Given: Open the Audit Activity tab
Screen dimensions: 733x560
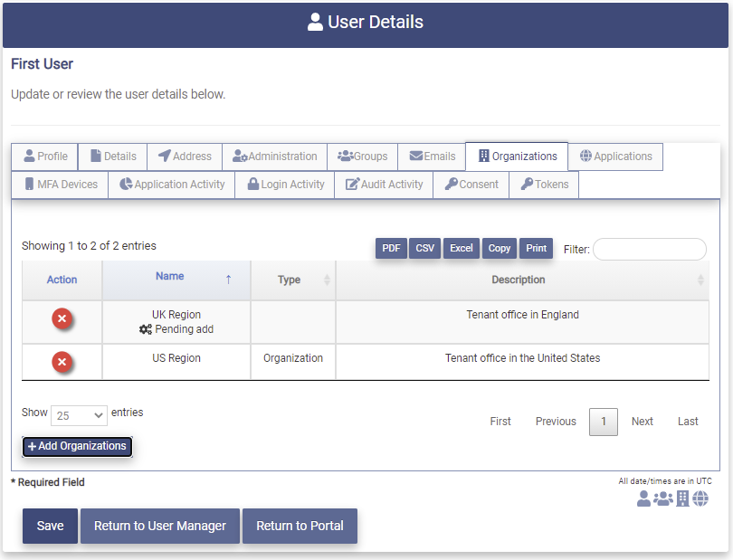Looking at the screenshot, I should tap(384, 185).
